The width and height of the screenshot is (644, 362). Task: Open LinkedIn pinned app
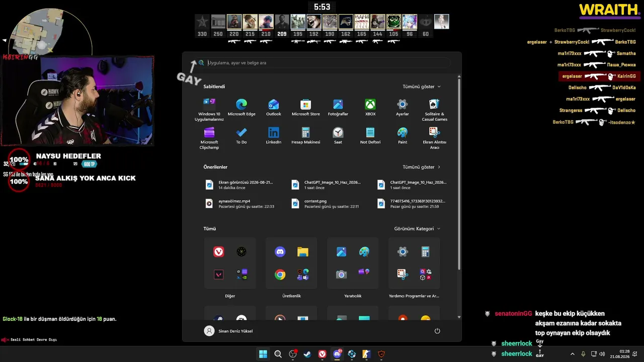point(274,136)
